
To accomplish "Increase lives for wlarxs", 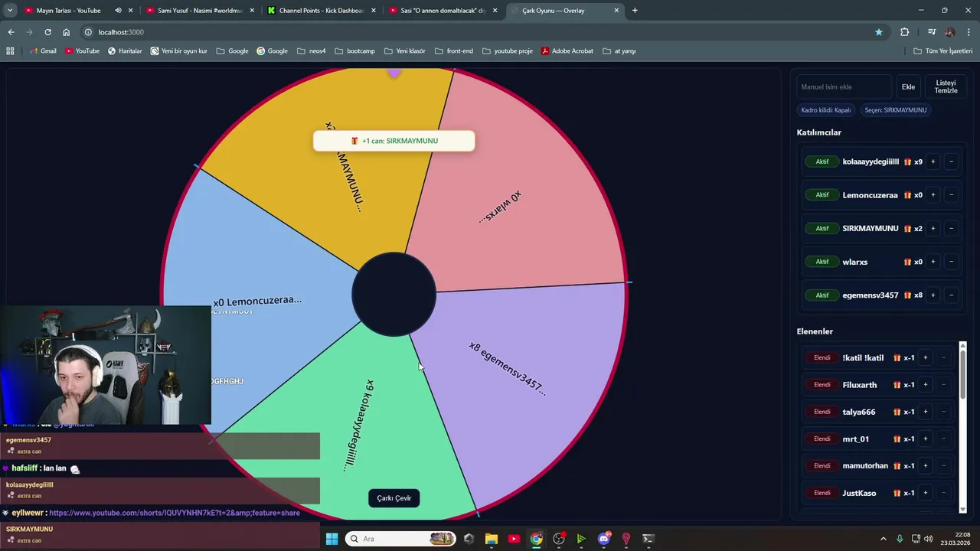I will point(933,262).
